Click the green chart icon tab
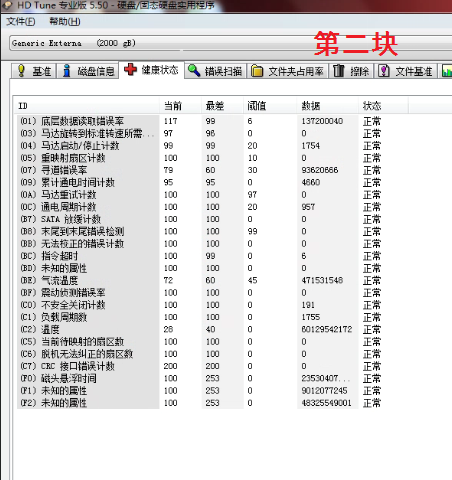The image size is (452, 480). pyautogui.click(x=446, y=71)
